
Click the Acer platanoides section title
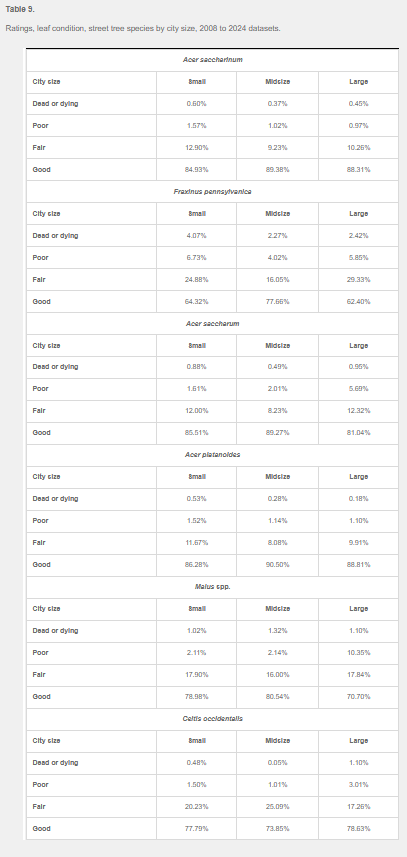(x=213, y=455)
